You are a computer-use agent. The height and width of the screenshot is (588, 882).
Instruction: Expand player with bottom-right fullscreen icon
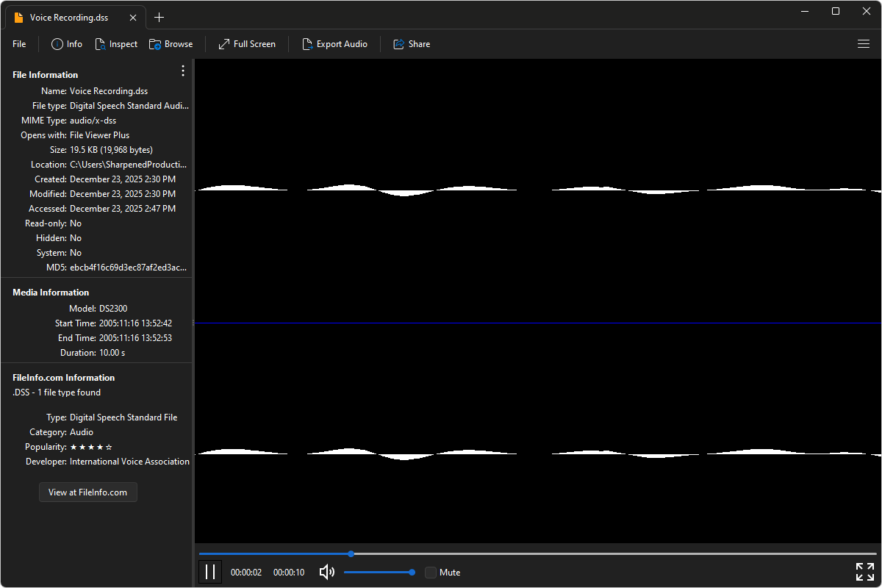864,572
